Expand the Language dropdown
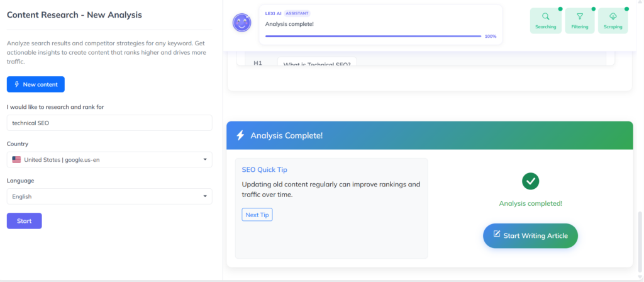This screenshot has height=282, width=644. click(109, 196)
